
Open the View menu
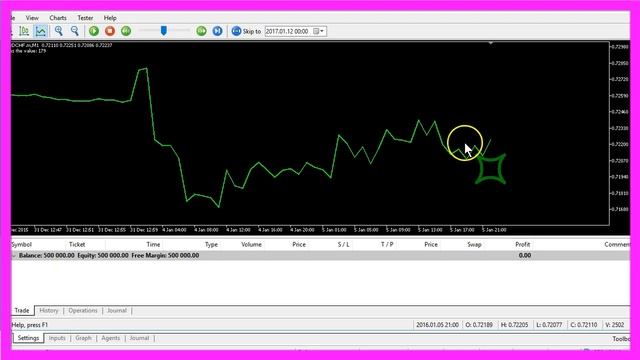[32, 18]
